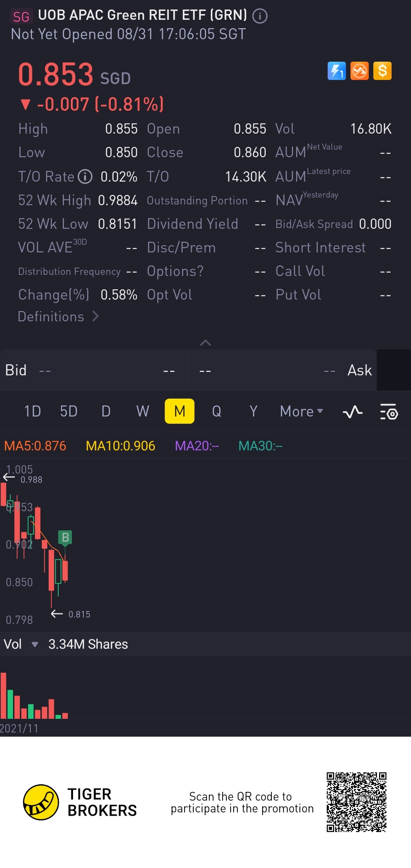Open the Definitions link
411x868 pixels.
point(58,317)
